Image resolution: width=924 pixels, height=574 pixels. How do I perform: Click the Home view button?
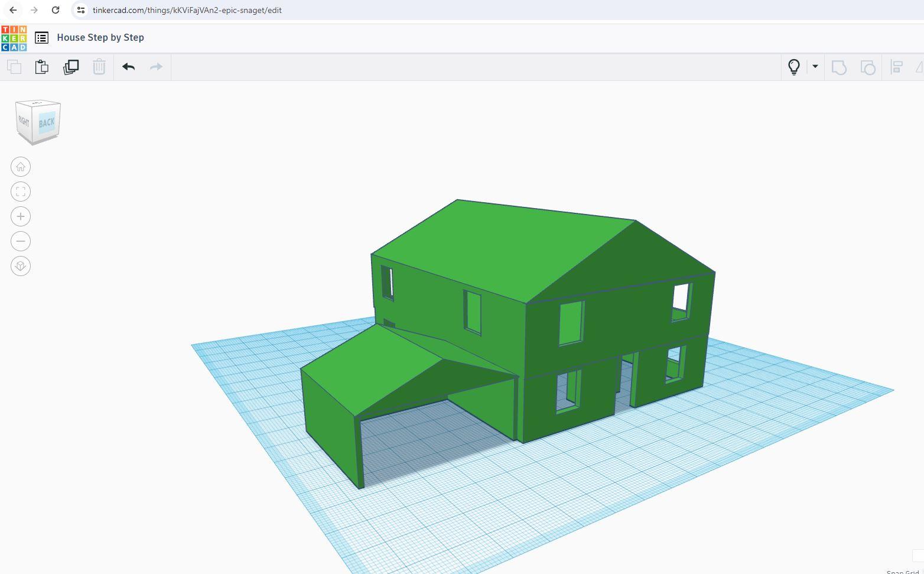coord(21,167)
